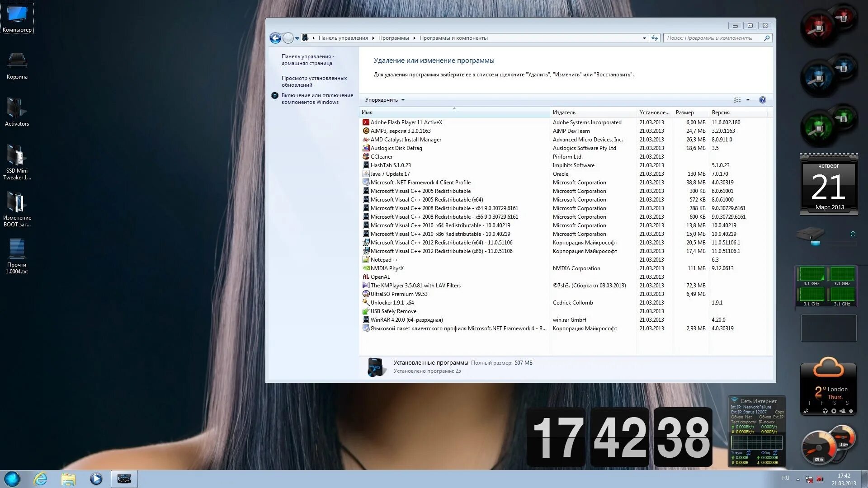Select the Изменение BOOT desktop icon
Screen dimensions: 868x488
tap(17, 209)
